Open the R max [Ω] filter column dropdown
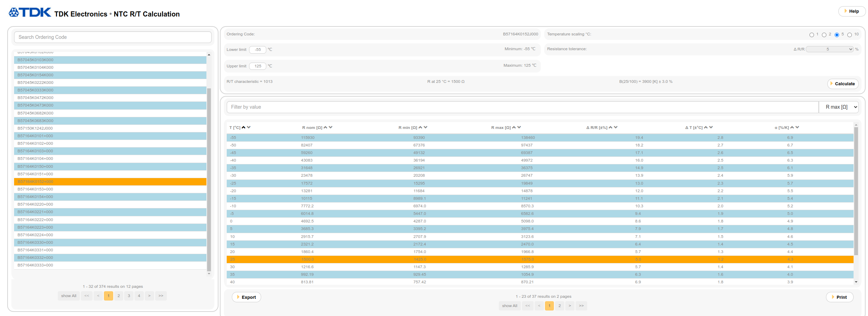 [x=839, y=107]
